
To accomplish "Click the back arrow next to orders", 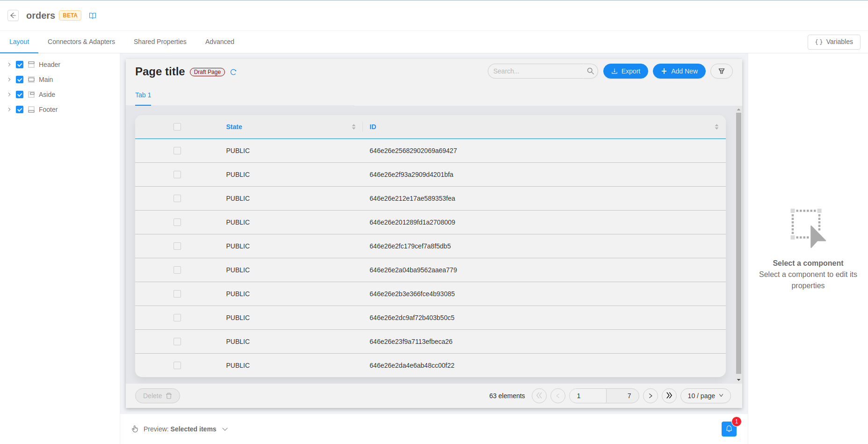I will (13, 15).
